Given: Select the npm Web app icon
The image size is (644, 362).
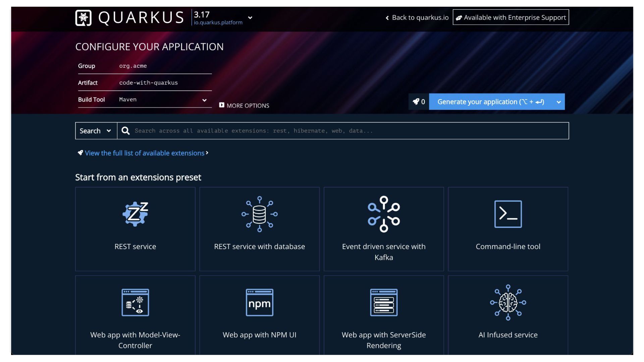Looking at the screenshot, I should pos(259,302).
